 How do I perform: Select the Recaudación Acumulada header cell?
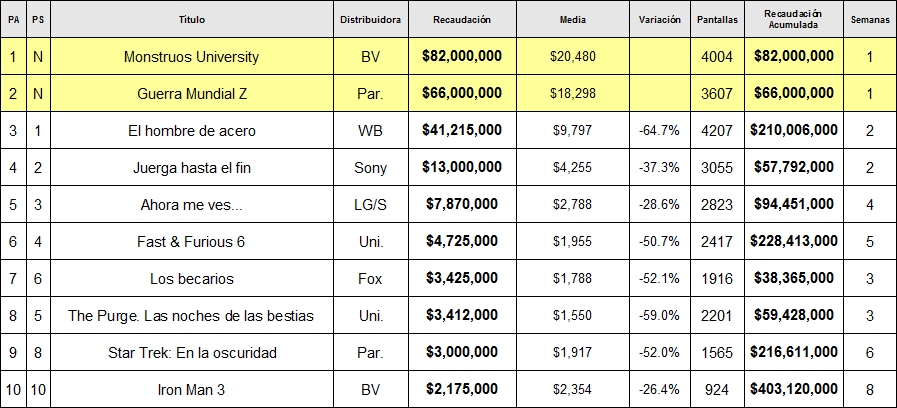click(x=793, y=19)
